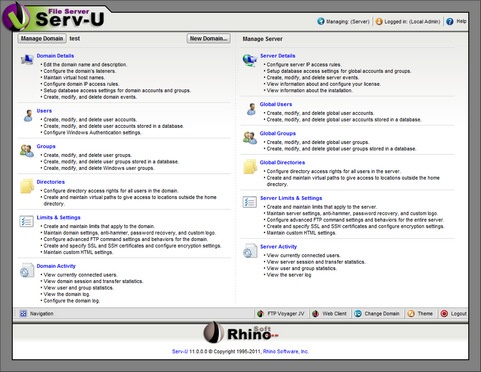Image resolution: width=481 pixels, height=372 pixels.
Task: Click the Domain Details computer icon
Action: [x=27, y=59]
